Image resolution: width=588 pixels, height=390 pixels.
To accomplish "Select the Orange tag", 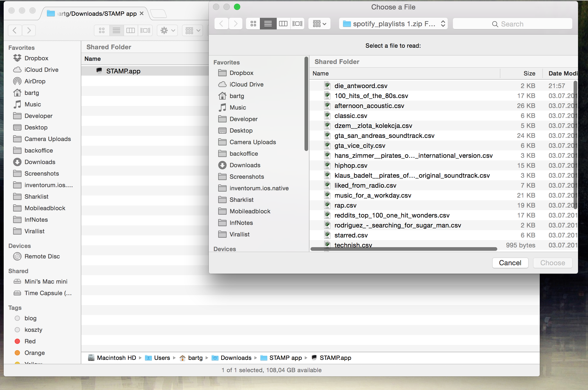I will 34,353.
